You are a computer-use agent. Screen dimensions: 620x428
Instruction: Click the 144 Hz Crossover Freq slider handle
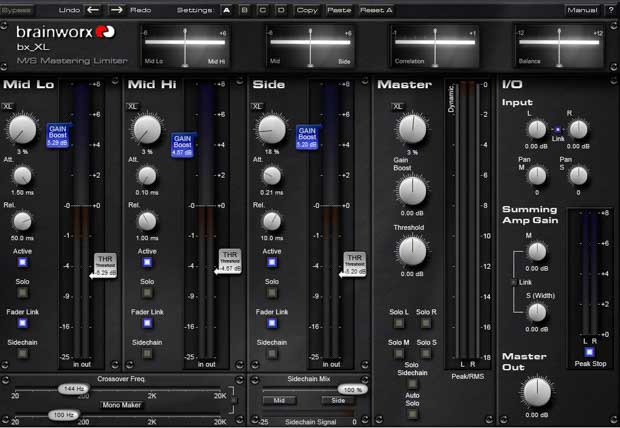pyautogui.click(x=73, y=388)
